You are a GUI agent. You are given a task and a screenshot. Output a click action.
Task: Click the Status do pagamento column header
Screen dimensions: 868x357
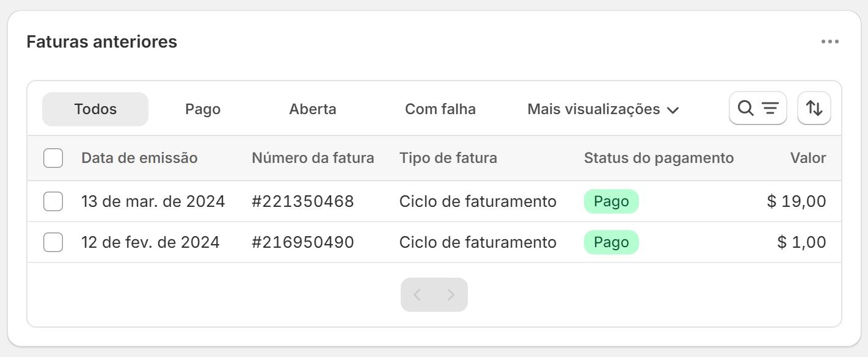(x=658, y=158)
